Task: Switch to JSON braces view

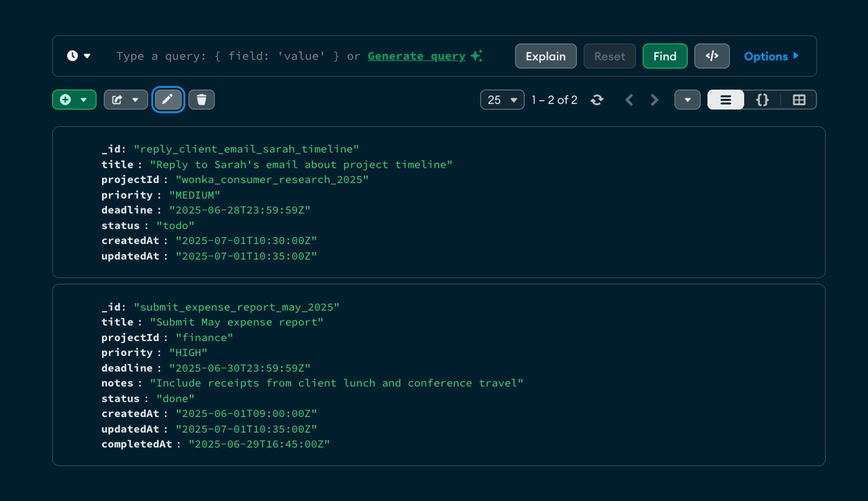Action: [x=762, y=100]
